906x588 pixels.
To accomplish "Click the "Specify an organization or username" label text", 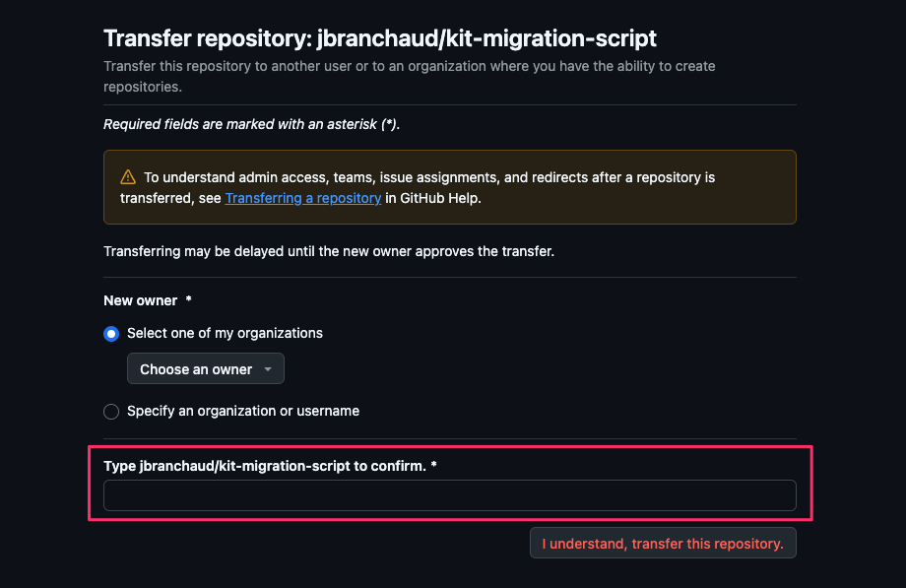I will (243, 411).
